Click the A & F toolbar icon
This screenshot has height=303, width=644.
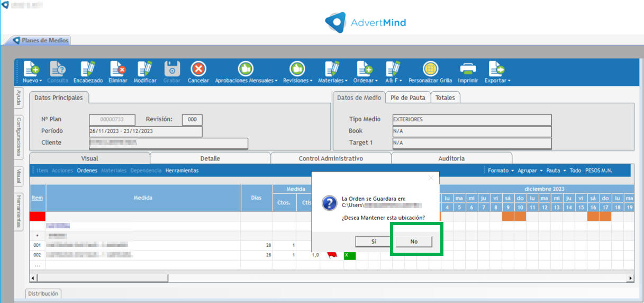coord(393,69)
